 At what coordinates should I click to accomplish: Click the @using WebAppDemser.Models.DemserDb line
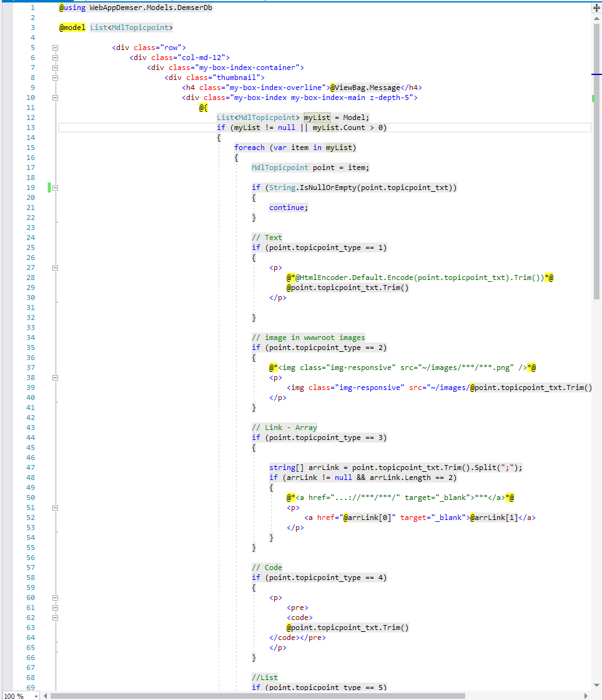click(136, 7)
